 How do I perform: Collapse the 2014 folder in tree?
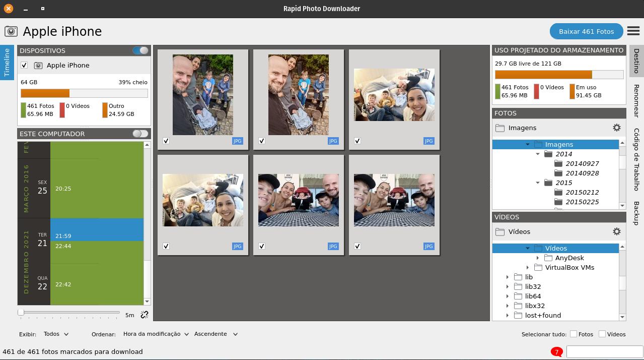[538, 154]
